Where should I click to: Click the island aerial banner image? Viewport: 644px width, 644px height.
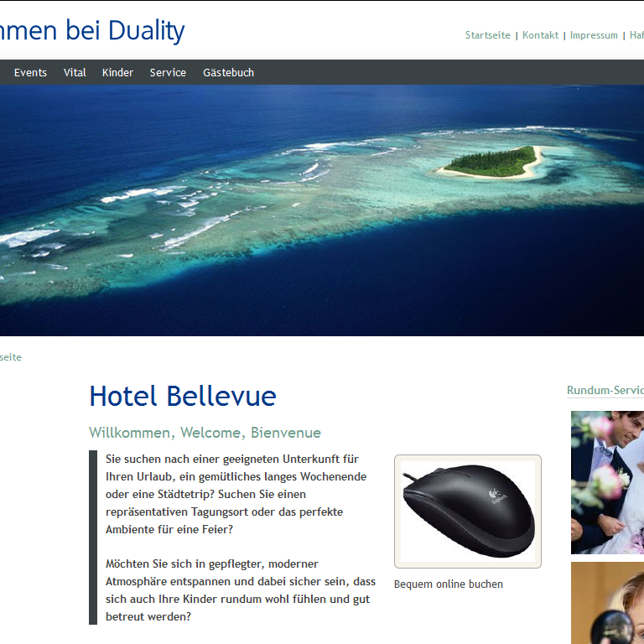322,210
